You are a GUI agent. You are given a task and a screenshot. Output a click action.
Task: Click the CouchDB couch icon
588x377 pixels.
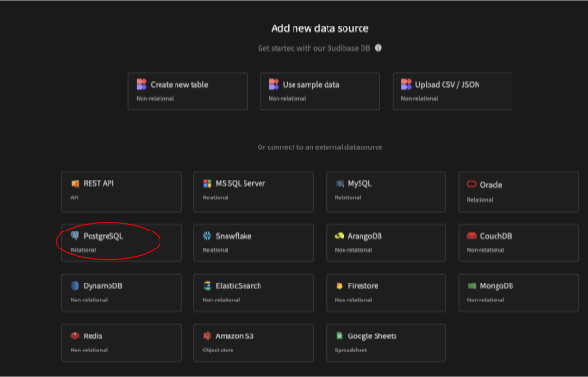click(x=471, y=236)
